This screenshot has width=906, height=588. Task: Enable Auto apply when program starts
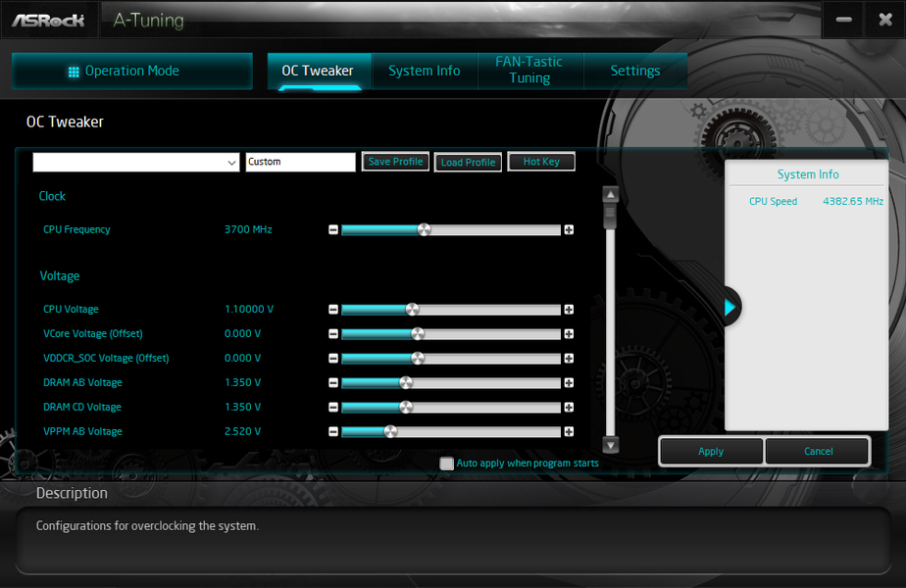(447, 464)
